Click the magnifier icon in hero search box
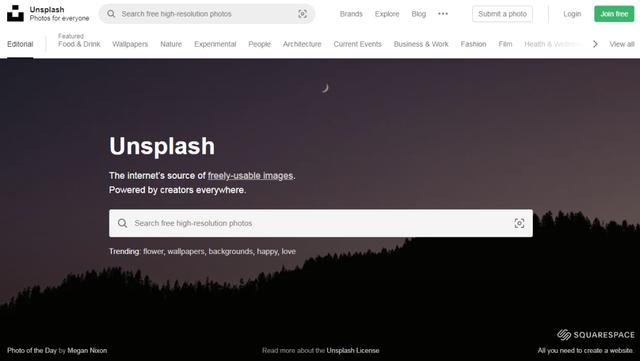 pyautogui.click(x=122, y=223)
